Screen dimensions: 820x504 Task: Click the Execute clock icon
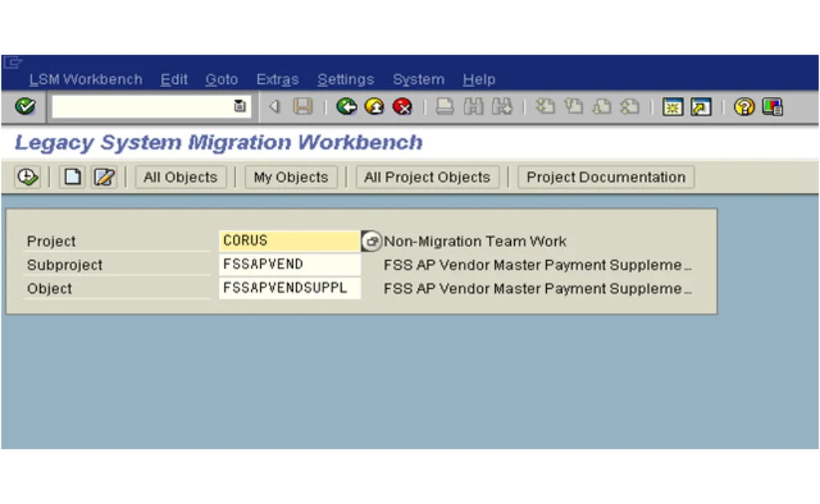click(x=27, y=177)
